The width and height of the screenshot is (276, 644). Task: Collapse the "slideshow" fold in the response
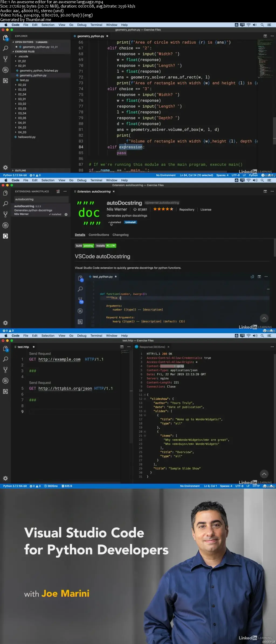145,399
